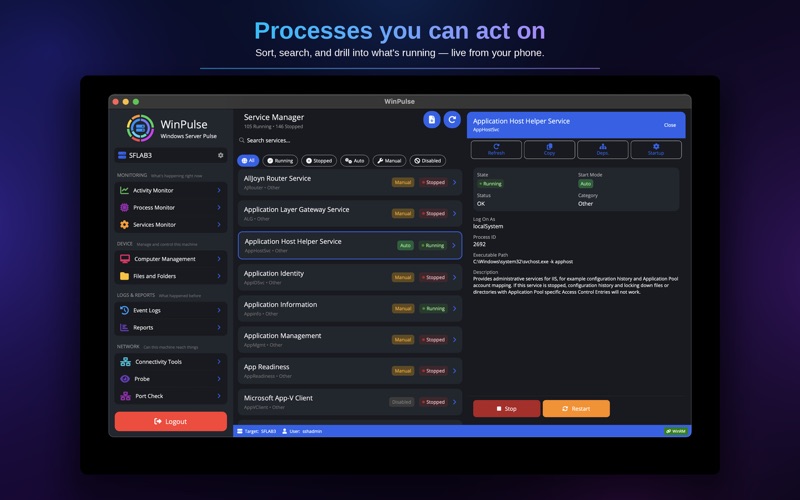Click Disabled badge on Microsoft App-V Client

point(402,402)
